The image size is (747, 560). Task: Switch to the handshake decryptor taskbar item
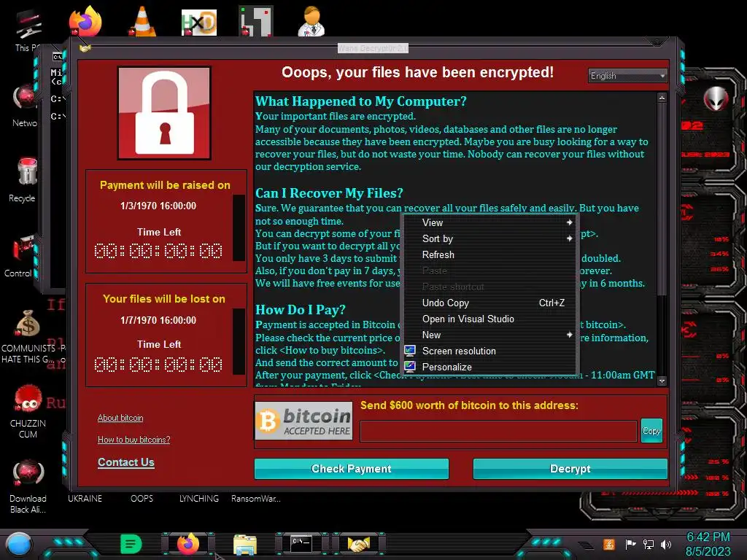(358, 544)
